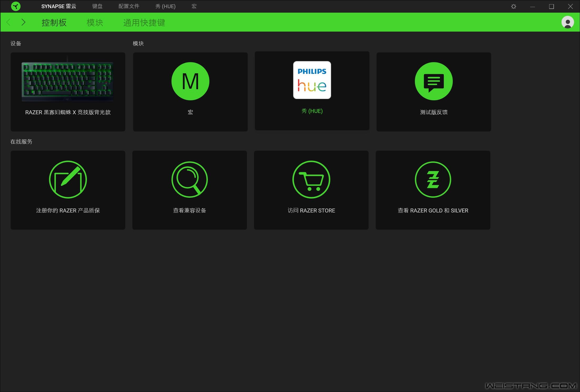Viewport: 580px width, 392px height.
Task: Select the SYNAPSE 雷云 tab
Action: pos(59,6)
